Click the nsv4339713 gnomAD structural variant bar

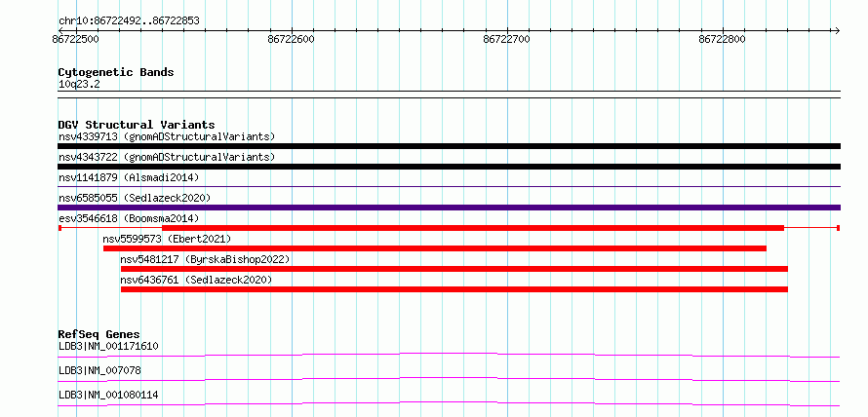pyautogui.click(x=449, y=146)
